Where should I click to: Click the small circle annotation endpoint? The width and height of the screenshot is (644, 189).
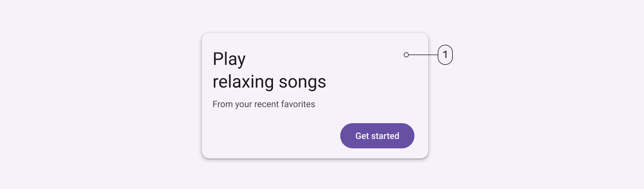(406, 55)
